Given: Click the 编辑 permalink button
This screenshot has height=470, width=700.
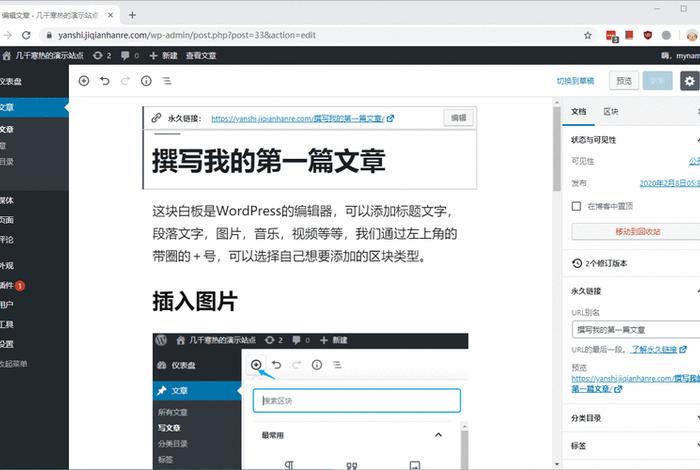Looking at the screenshot, I should pos(458,118).
